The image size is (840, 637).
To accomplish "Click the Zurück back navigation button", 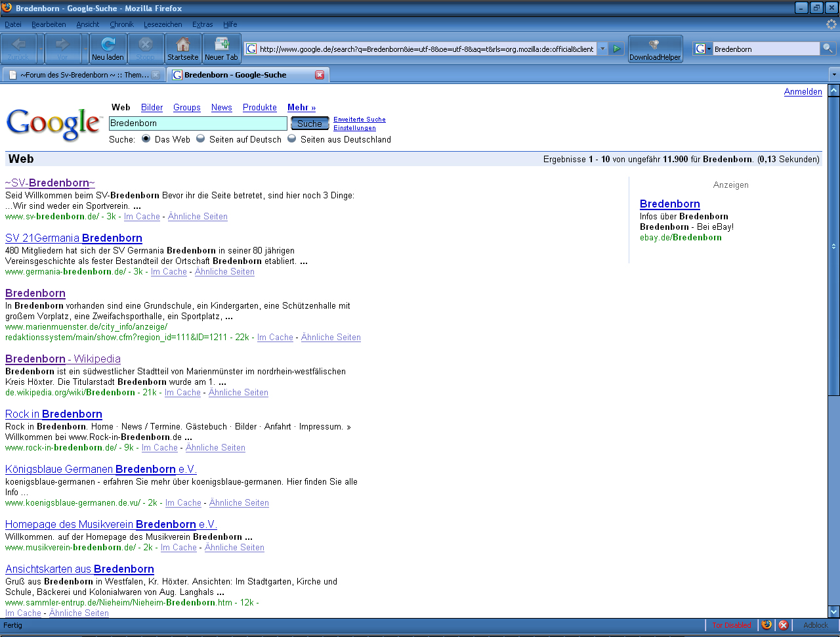I will pos(19,48).
